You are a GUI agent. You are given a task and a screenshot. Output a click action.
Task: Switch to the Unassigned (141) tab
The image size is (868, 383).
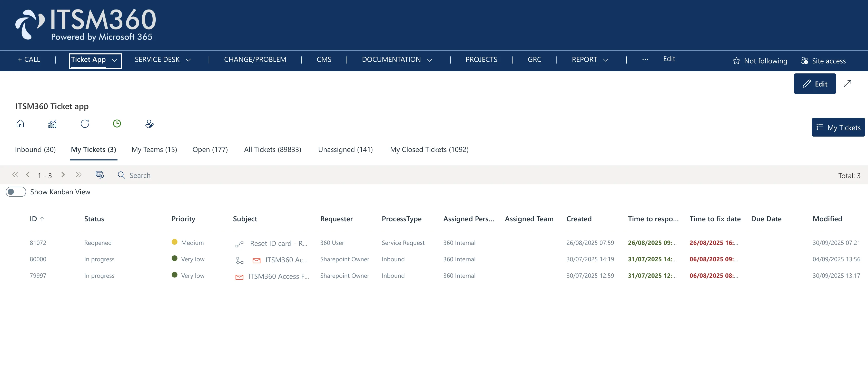point(346,149)
